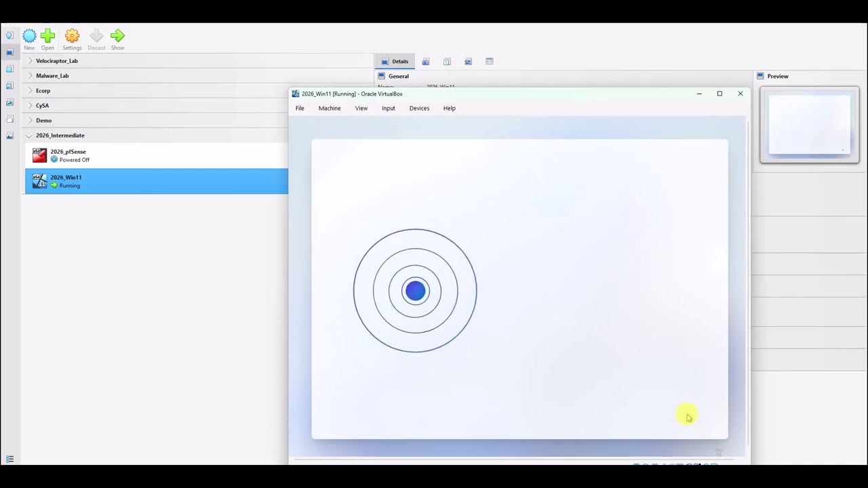868x488 pixels.
Task: Click the Preview section header label
Action: [778, 77]
